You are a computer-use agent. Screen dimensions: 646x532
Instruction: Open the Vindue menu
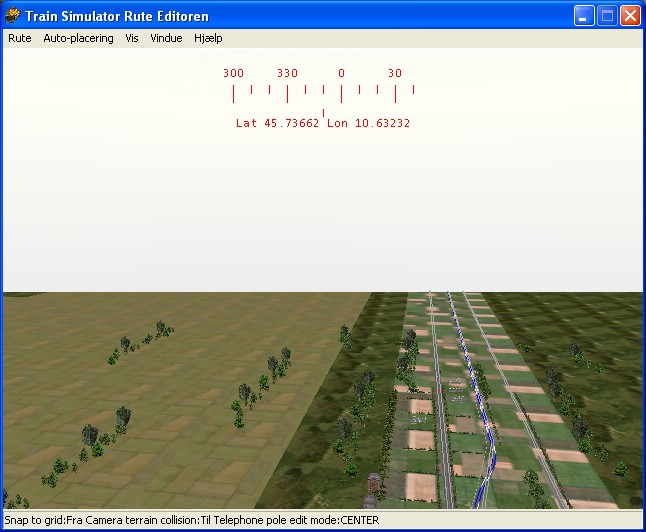166,38
